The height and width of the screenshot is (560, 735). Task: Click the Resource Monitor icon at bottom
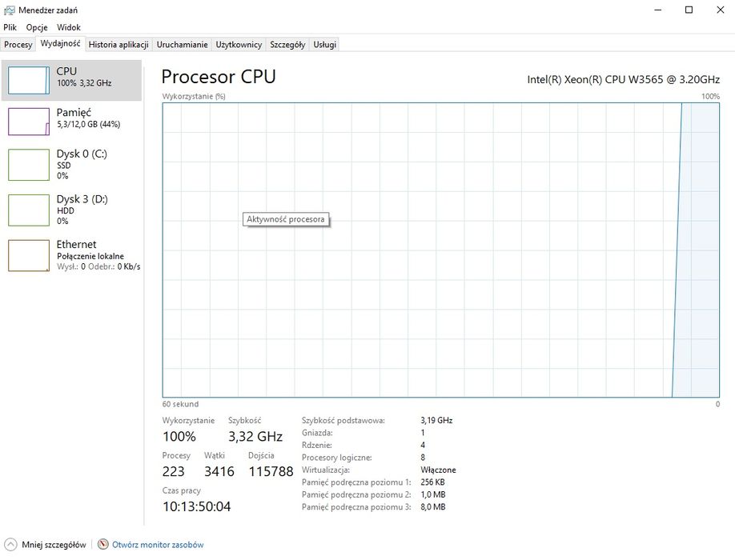point(103,544)
